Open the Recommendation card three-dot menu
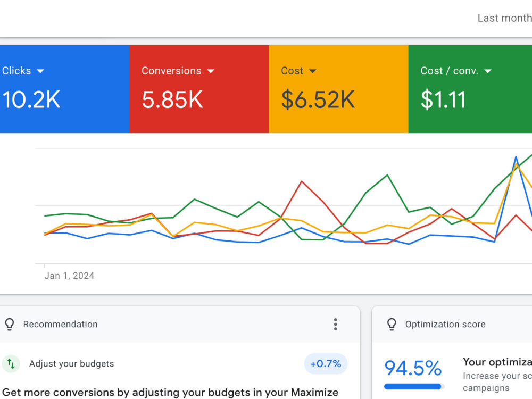This screenshot has height=399, width=532. (335, 325)
